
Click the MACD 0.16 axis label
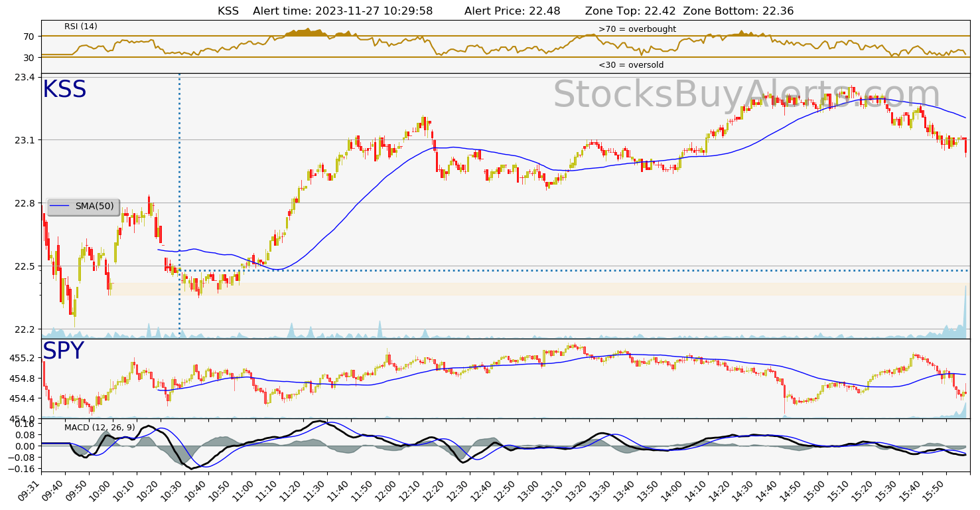point(25,424)
